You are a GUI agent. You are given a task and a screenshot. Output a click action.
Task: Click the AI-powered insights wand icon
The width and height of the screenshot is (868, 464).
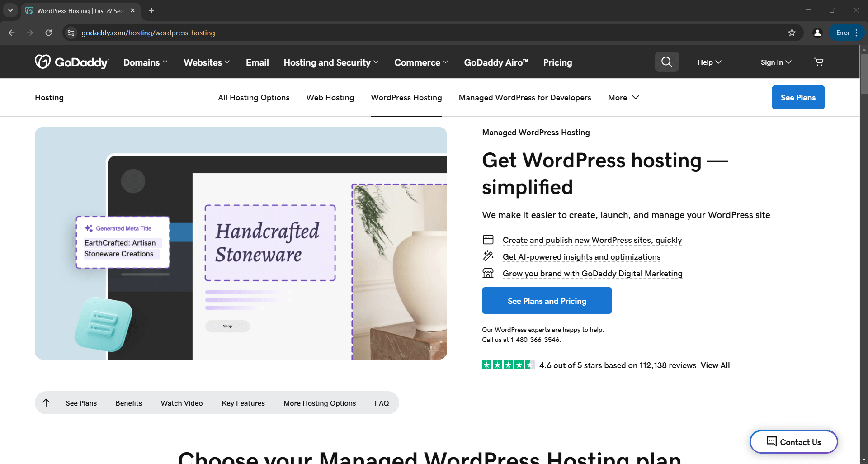pyautogui.click(x=488, y=256)
